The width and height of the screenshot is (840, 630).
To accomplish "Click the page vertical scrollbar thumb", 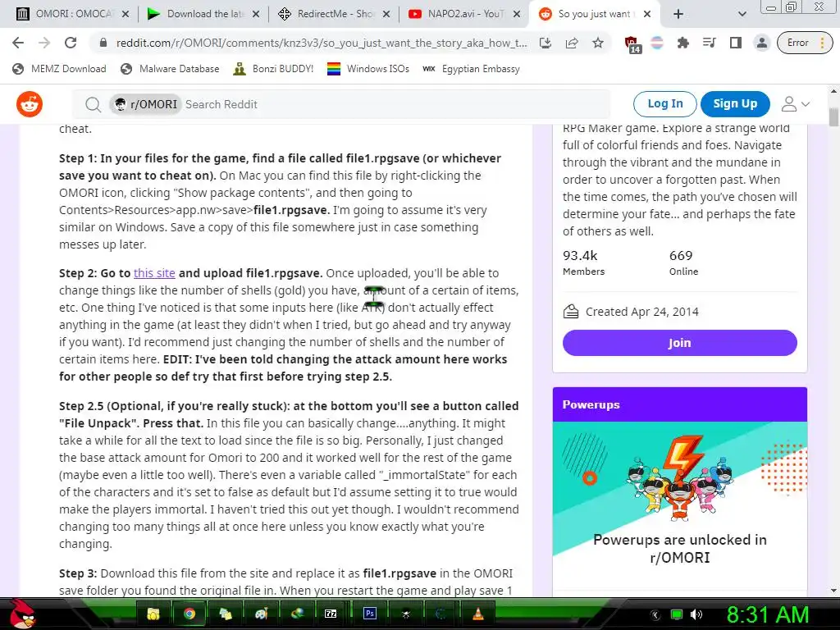I will tap(833, 116).
